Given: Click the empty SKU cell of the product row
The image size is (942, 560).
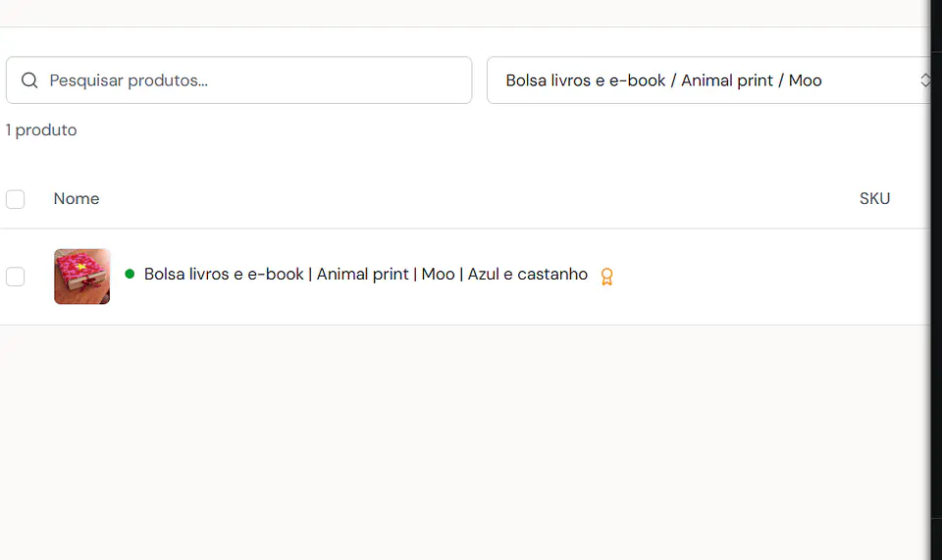Looking at the screenshot, I should [874, 277].
